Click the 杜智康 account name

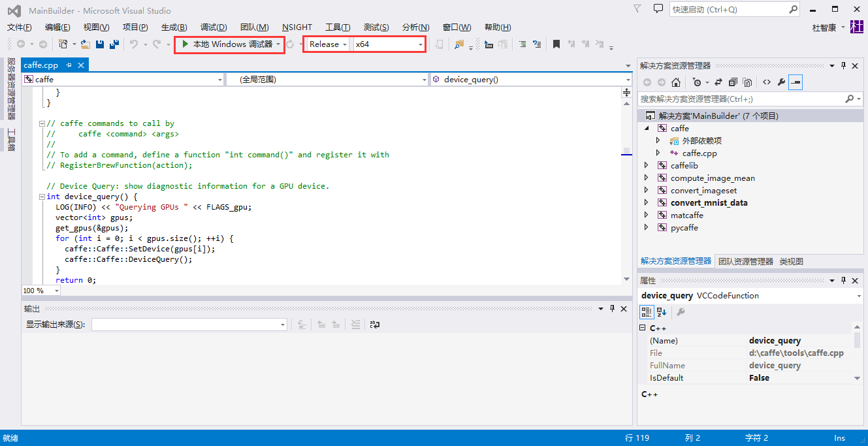coord(825,27)
